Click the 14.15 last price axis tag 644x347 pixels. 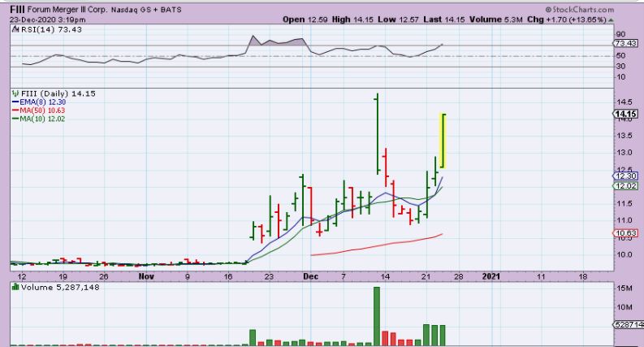pos(625,114)
